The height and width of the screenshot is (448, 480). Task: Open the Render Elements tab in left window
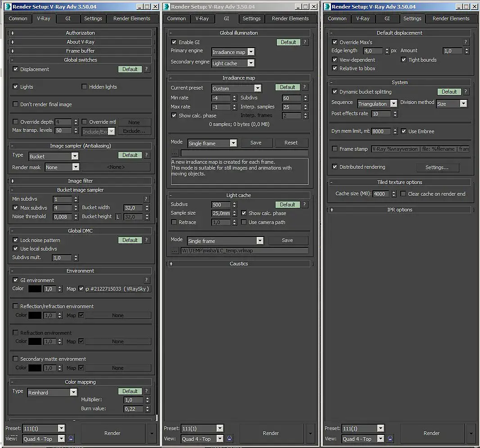click(132, 18)
